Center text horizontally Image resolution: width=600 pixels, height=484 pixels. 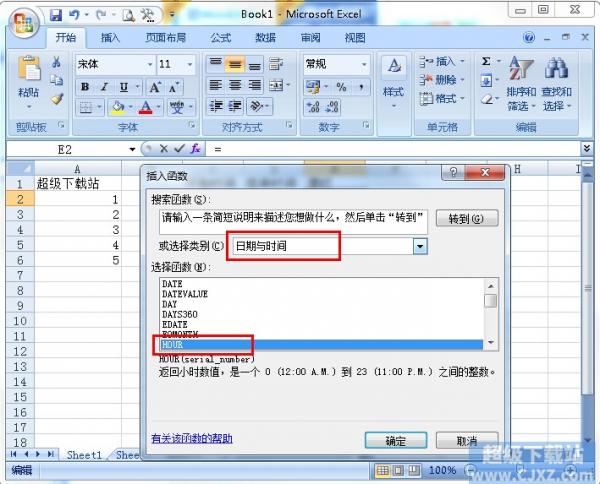tap(235, 86)
